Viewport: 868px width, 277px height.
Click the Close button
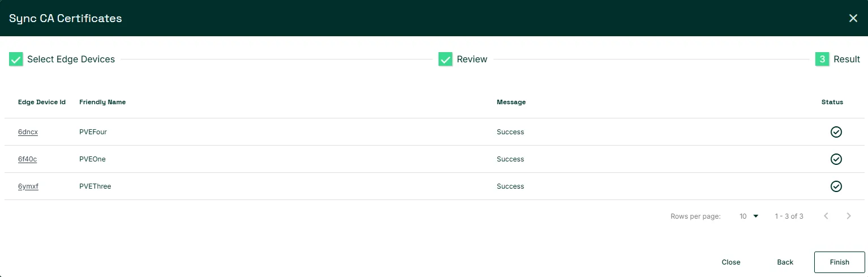click(731, 262)
